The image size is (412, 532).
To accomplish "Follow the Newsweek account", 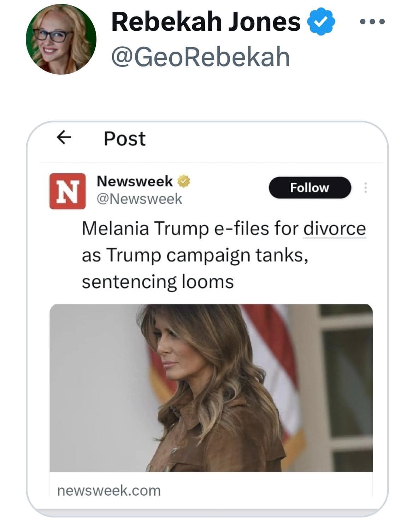I will tap(310, 187).
